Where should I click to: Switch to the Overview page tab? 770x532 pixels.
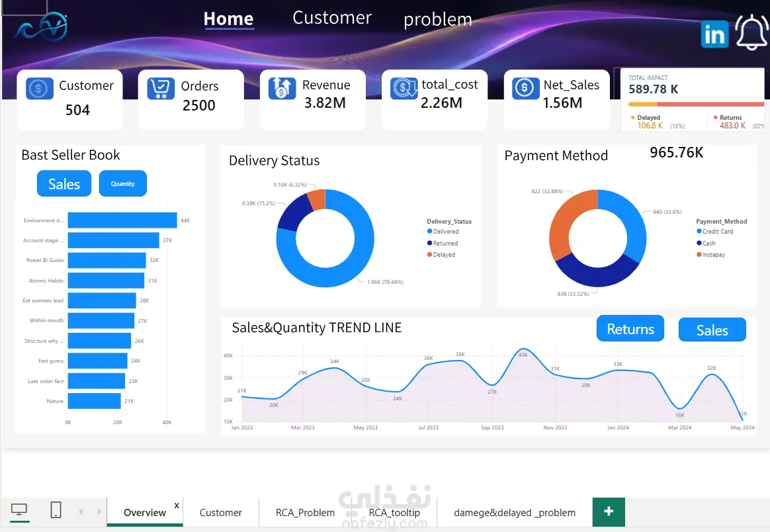pos(144,512)
